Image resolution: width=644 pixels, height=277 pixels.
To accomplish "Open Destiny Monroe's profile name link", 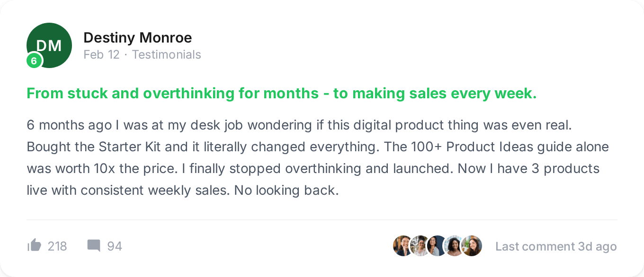I will coord(138,37).
